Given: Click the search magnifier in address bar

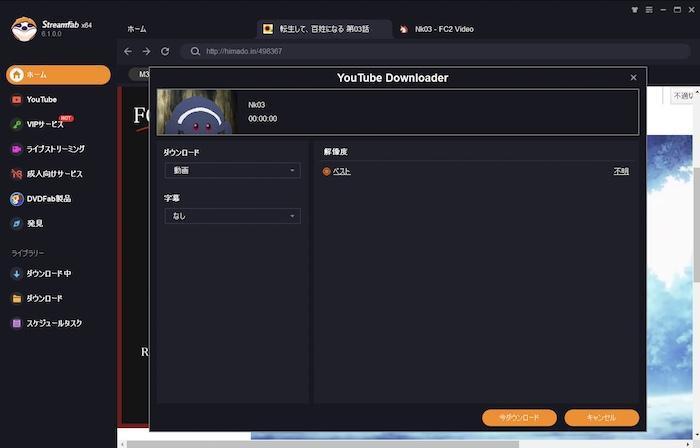Looking at the screenshot, I should click(195, 51).
